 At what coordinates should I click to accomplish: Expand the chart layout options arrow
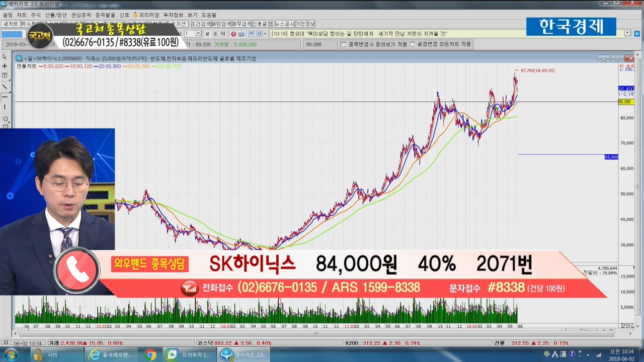click(266, 34)
